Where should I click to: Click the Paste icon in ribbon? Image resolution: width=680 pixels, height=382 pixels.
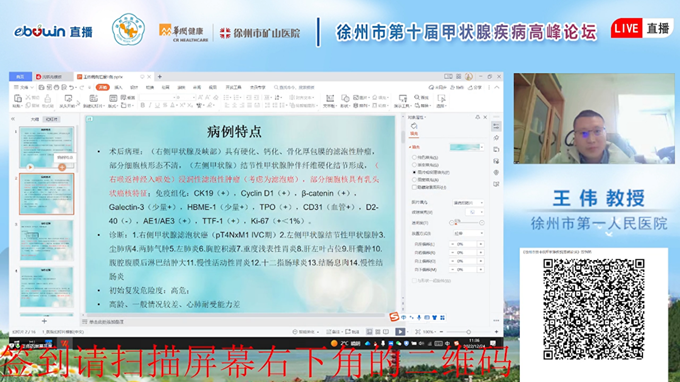click(17, 99)
